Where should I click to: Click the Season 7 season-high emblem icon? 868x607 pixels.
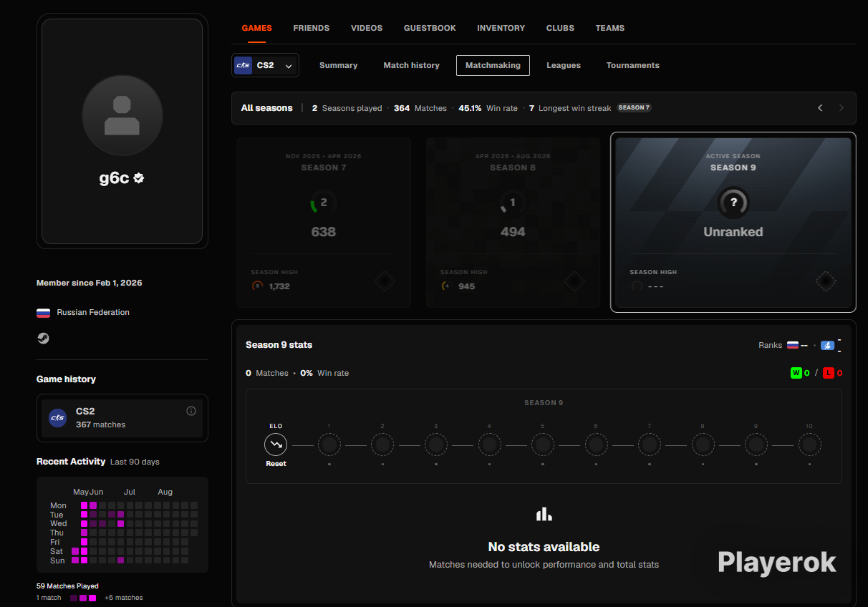click(385, 281)
